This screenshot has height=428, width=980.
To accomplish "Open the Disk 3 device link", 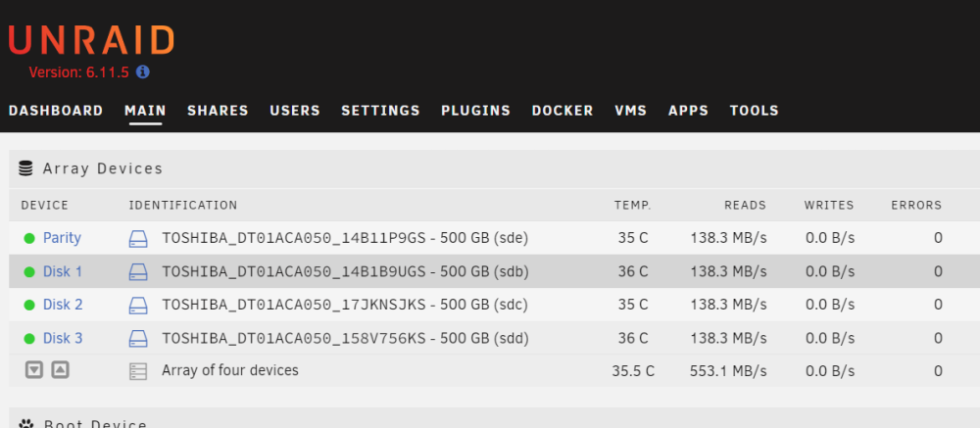I will (63, 339).
